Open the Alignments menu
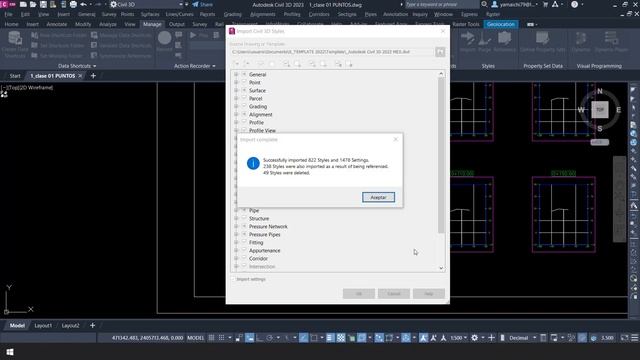Screen dimensions: 640x360 pyautogui.click(x=262, y=14)
